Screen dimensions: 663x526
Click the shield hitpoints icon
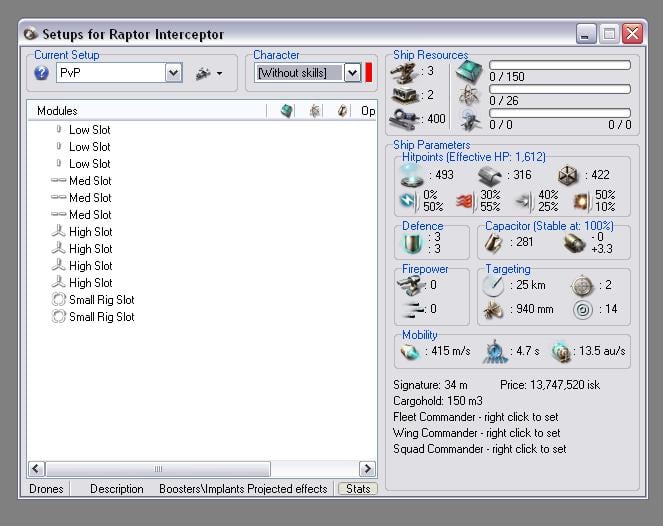412,175
